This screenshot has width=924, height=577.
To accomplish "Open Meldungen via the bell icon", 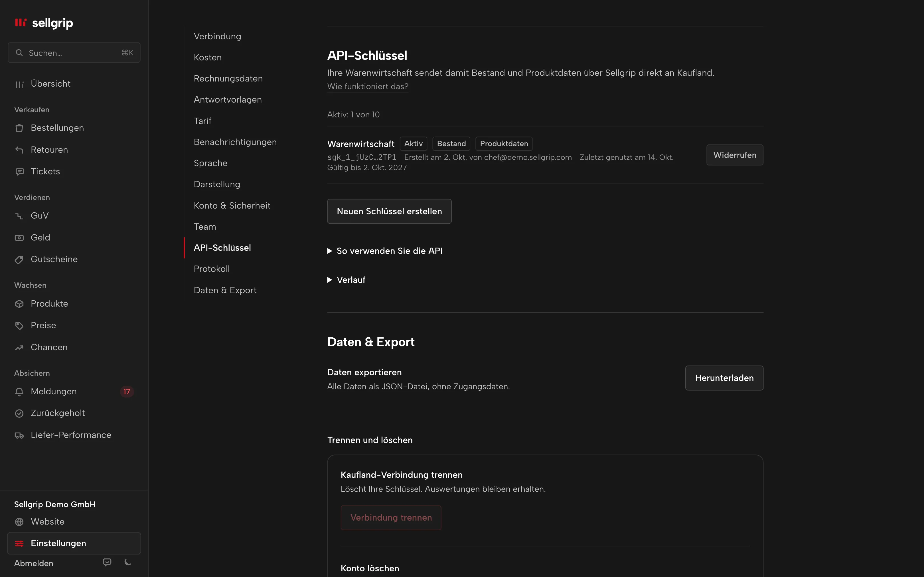I will 19,392.
